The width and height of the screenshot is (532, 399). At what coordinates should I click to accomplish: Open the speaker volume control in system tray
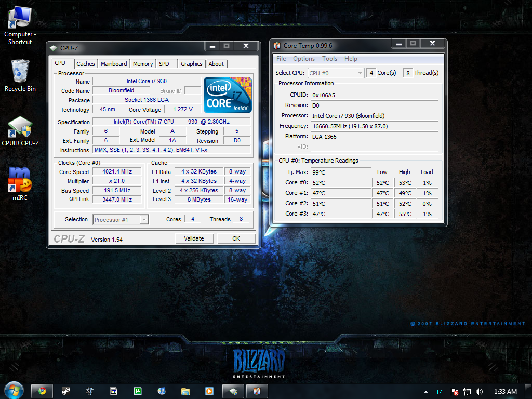[478, 392]
